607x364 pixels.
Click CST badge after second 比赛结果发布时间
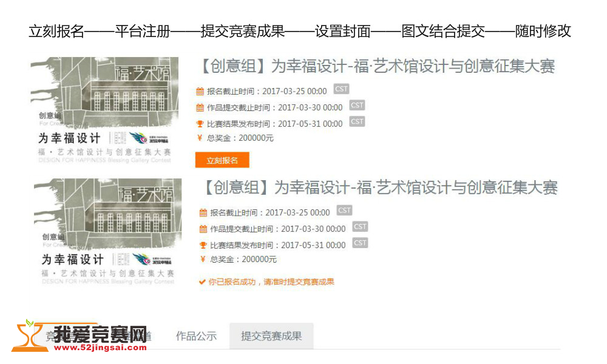pyautogui.click(x=360, y=243)
